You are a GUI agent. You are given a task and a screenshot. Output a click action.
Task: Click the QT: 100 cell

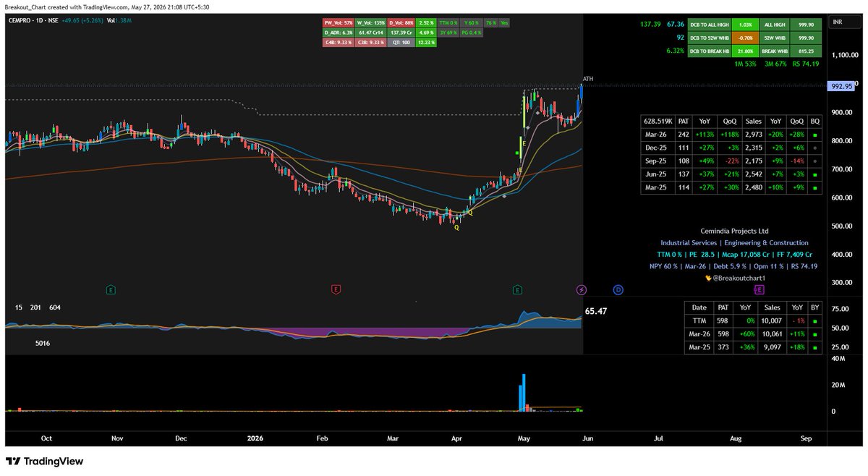(401, 42)
